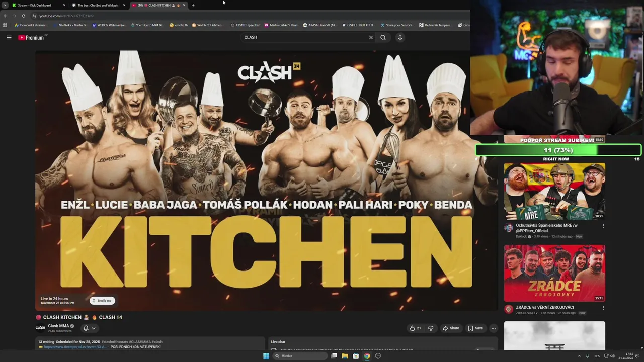
Task: Show hidden system tray icons
Action: [579, 356]
